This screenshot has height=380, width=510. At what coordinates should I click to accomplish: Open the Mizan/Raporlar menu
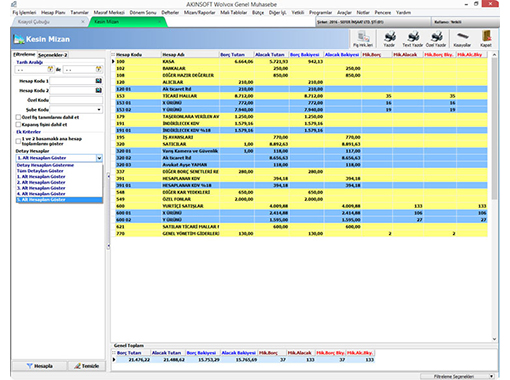coord(199,13)
